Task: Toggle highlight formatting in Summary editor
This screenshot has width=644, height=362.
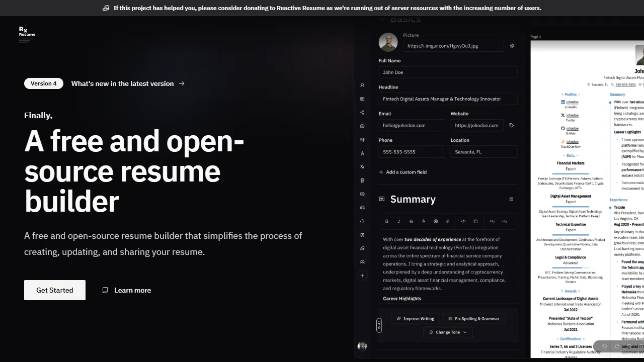Action: [x=435, y=221]
